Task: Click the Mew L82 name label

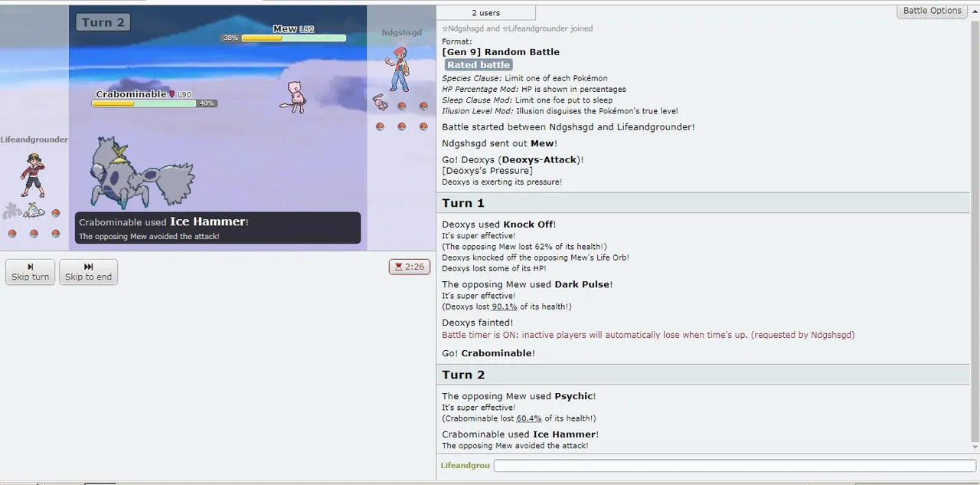Action: (293, 29)
